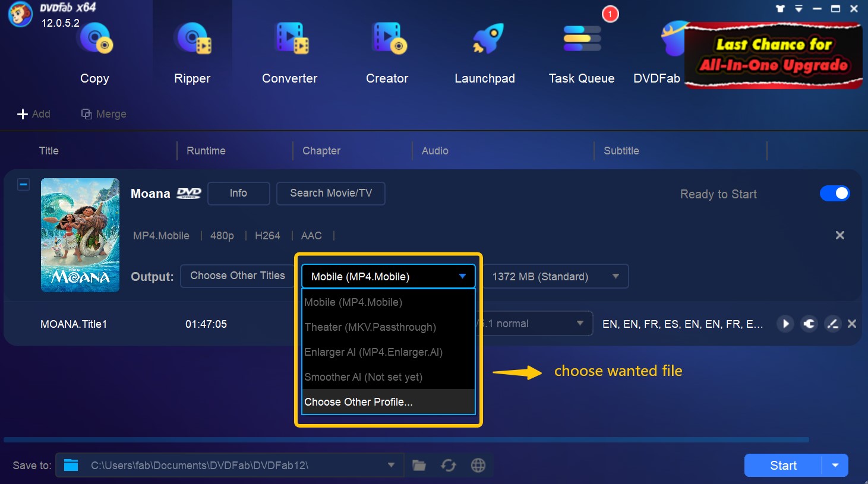Viewport: 868px width, 484px height.
Task: Click the globe icon in bottom bar
Action: pos(478,466)
